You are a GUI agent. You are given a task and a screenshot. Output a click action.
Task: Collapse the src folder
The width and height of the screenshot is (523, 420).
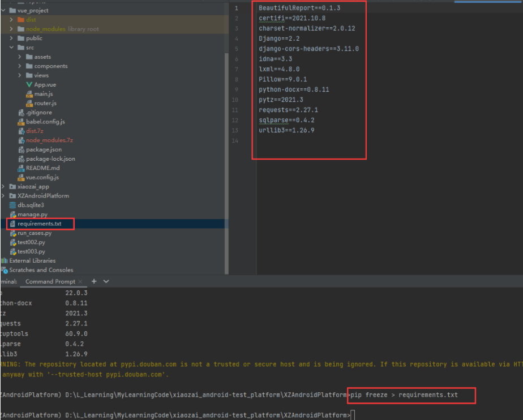coord(11,48)
